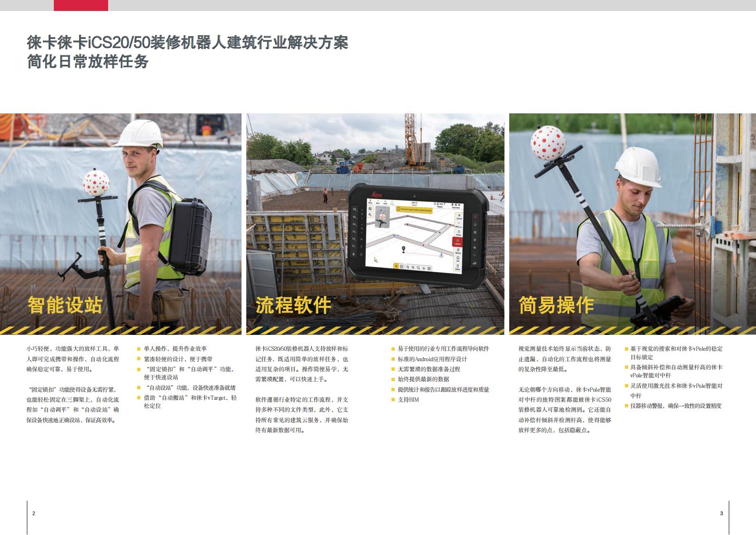Click page number 2 in the footer

33,514
